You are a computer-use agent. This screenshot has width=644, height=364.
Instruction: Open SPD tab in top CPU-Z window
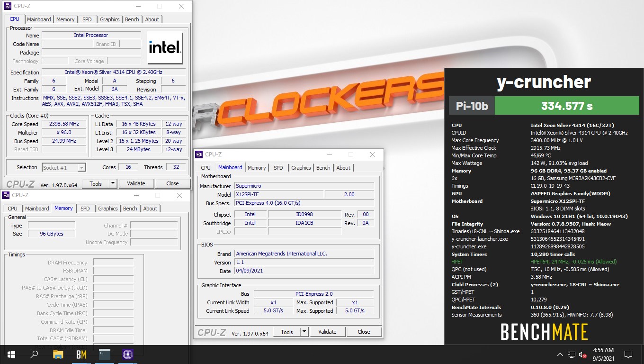(x=87, y=19)
